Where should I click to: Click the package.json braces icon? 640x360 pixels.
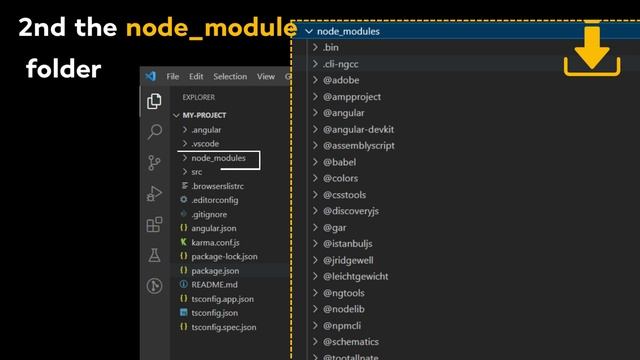[184, 270]
